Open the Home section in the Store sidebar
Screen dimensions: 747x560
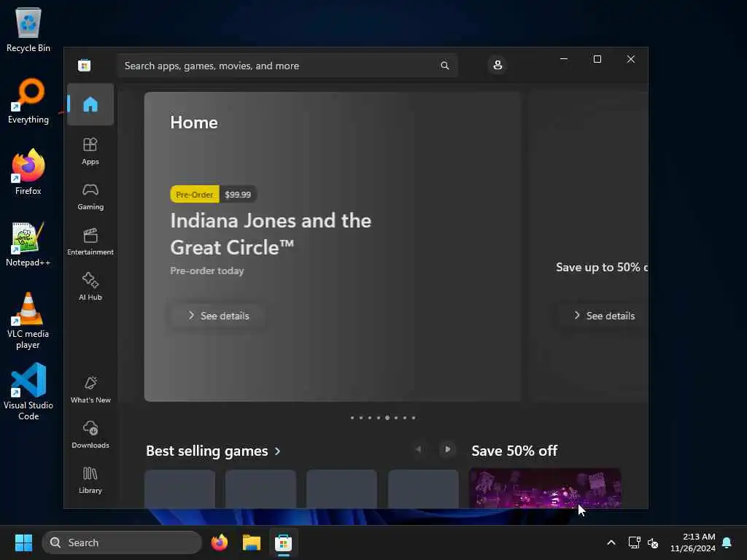90,104
